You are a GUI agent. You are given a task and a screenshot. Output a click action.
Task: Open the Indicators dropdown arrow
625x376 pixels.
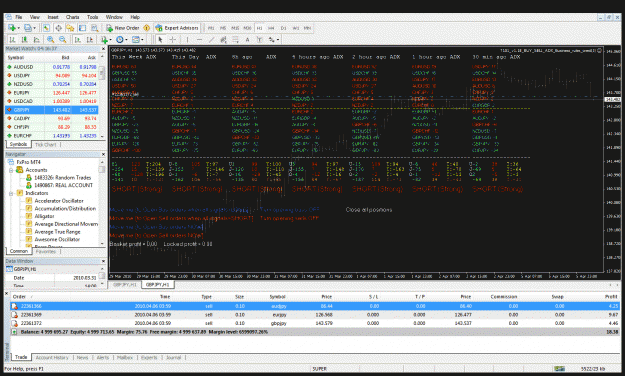(x=110, y=39)
